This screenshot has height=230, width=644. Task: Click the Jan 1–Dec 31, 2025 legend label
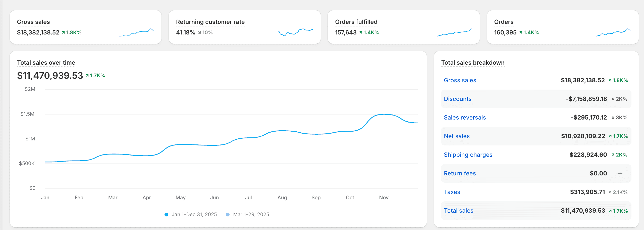click(x=194, y=214)
